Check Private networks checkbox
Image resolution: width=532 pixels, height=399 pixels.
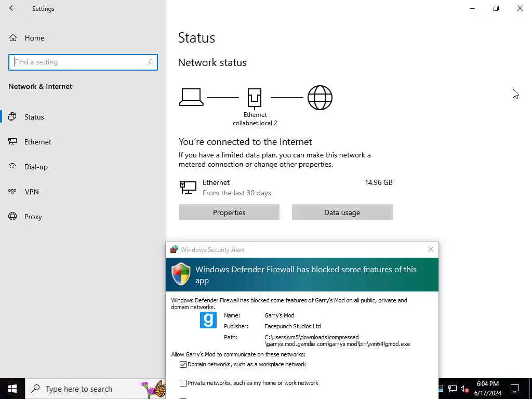[183, 383]
